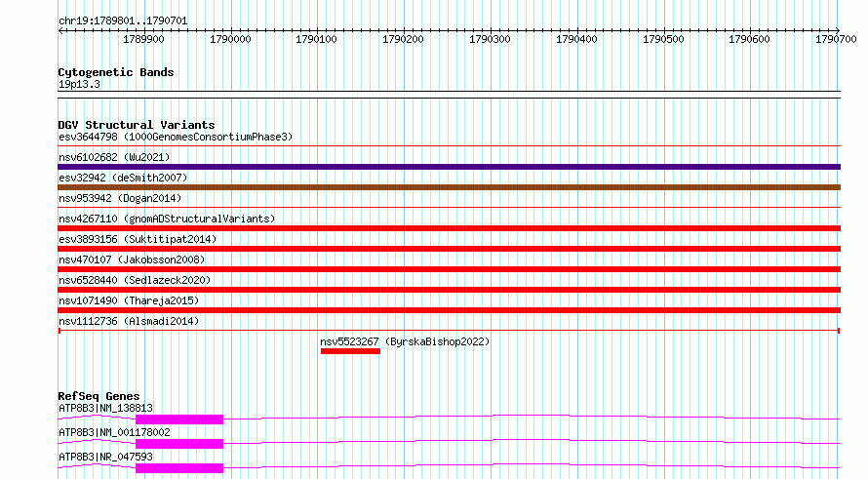Click ruler position 1790300
This screenshot has height=479, width=868.
(490, 39)
